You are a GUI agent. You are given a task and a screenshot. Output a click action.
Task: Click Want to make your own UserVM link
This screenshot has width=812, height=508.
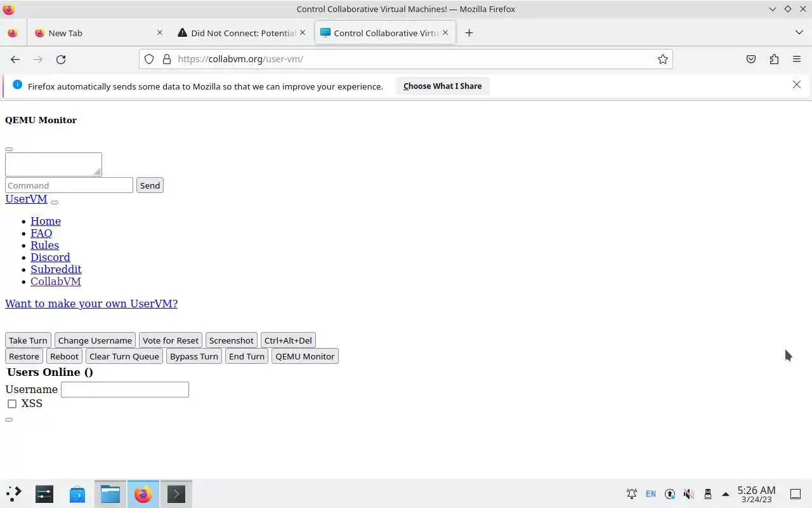click(91, 304)
